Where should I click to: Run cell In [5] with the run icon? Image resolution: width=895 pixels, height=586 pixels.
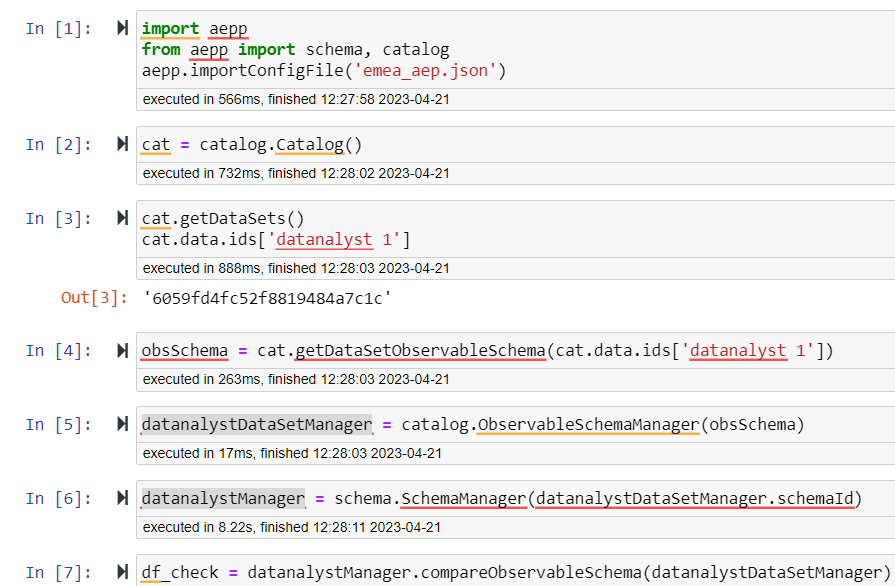tap(122, 424)
